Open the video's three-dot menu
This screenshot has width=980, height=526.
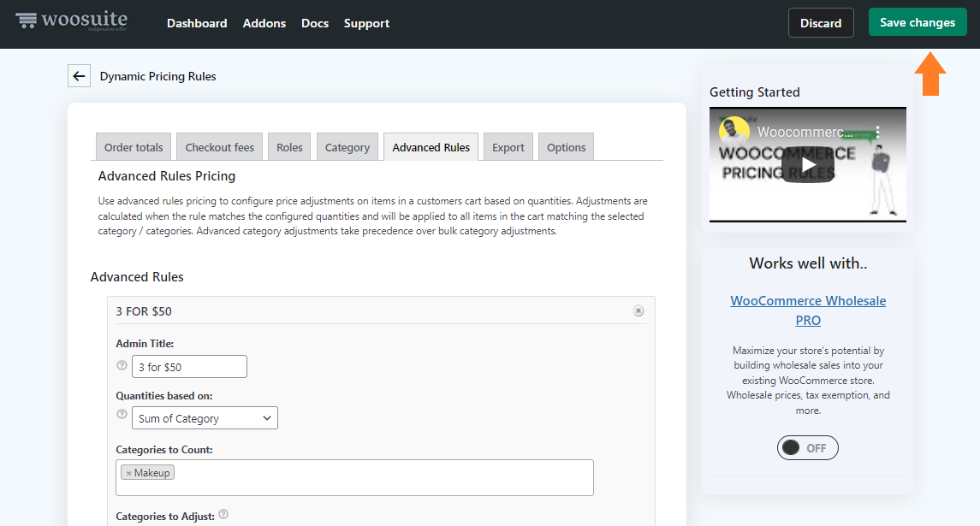877,132
